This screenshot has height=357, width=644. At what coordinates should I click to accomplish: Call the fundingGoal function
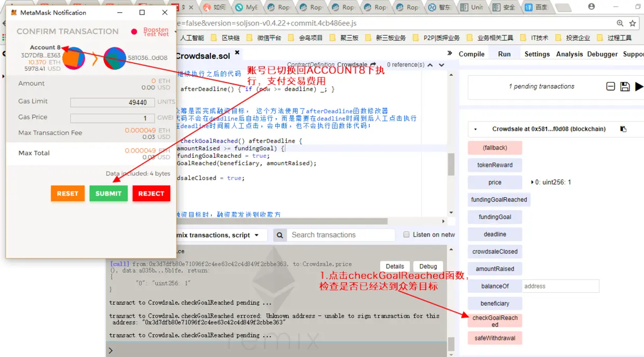(495, 217)
